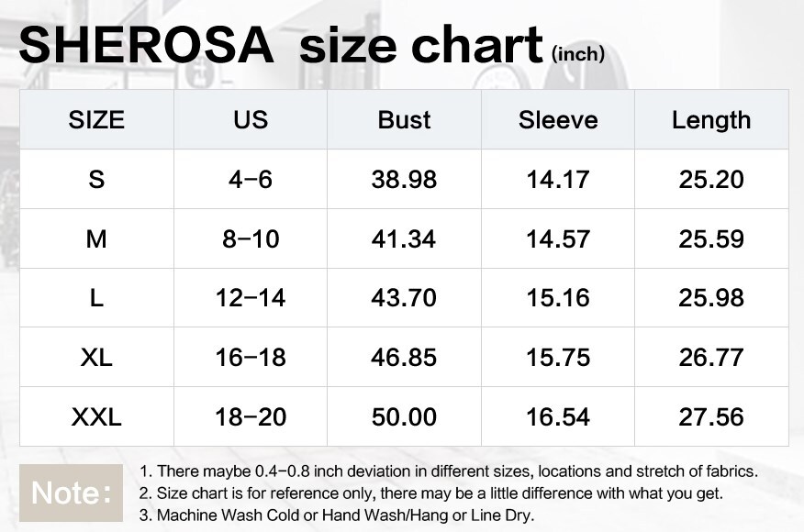Select the XXL size row label

tap(96, 416)
